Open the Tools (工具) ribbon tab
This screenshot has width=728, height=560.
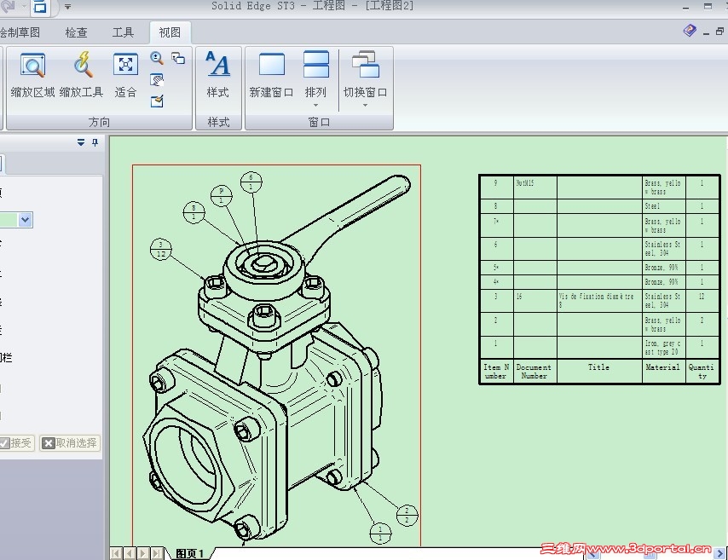123,32
